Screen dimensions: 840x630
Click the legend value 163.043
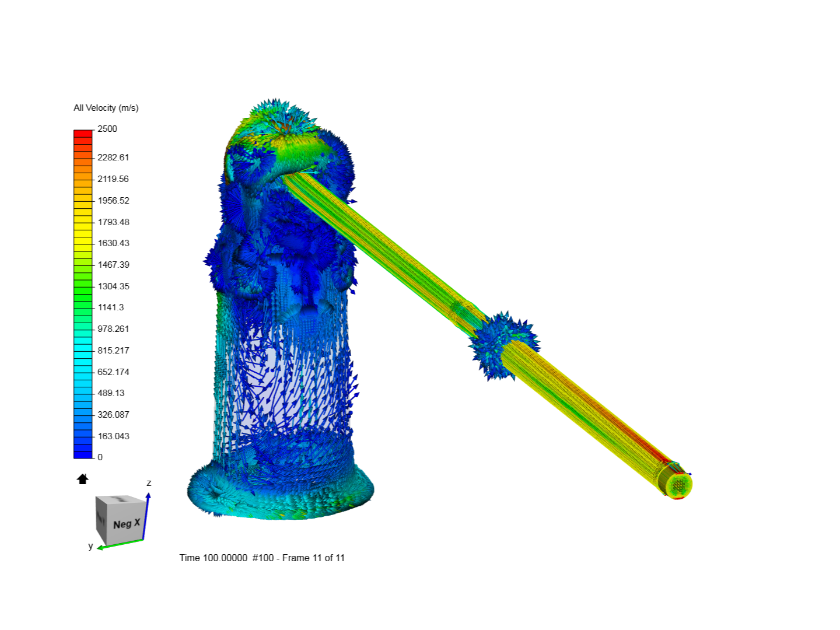point(113,436)
